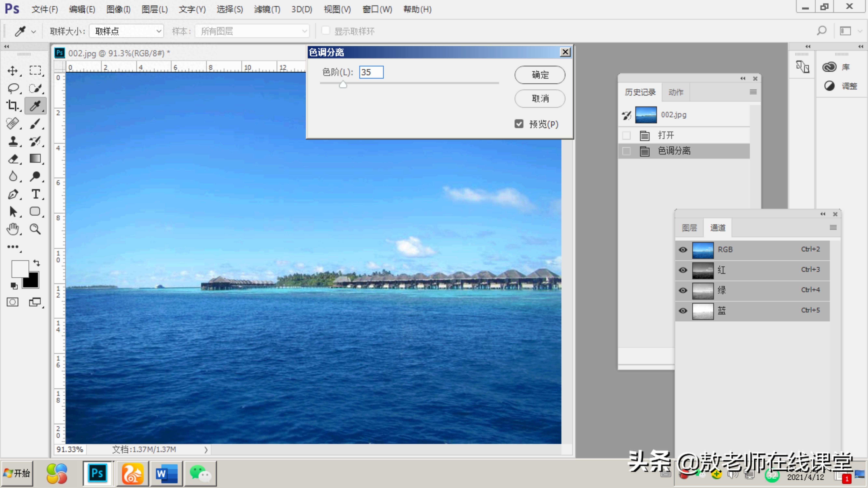
Task: Cancel the Posterize dialog
Action: coord(540,99)
